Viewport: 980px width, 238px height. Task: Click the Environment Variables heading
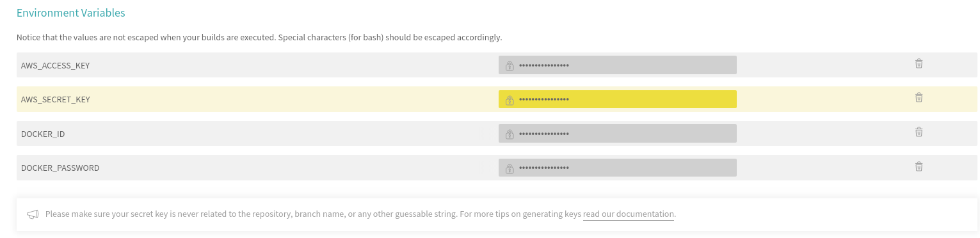tap(71, 13)
